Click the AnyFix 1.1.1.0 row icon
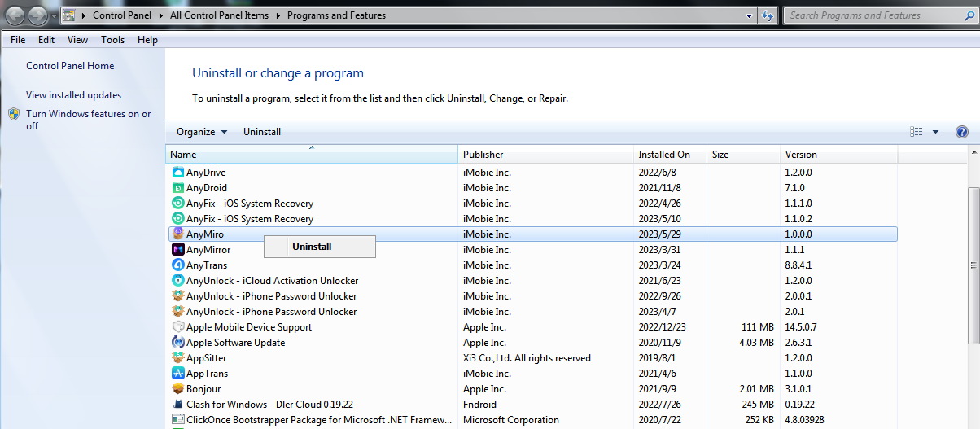Image resolution: width=980 pixels, height=429 pixels. [x=178, y=204]
